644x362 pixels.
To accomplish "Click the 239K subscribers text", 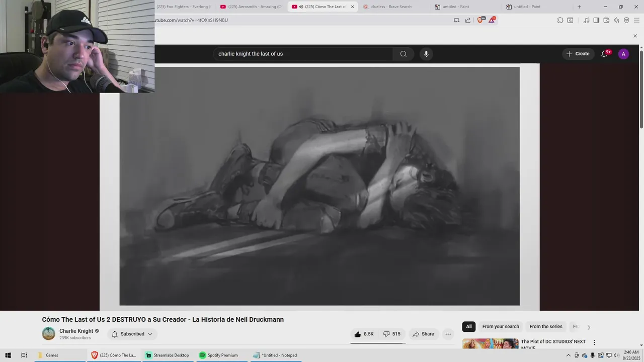I will click(75, 338).
